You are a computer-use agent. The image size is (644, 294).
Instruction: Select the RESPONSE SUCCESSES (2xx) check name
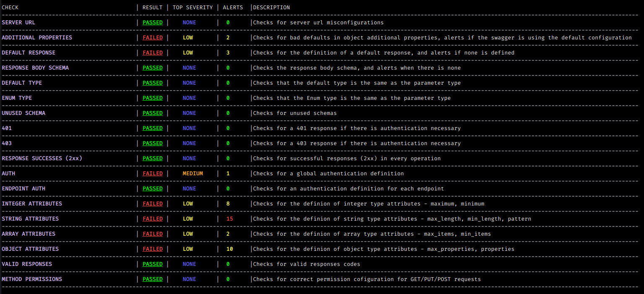click(42, 159)
